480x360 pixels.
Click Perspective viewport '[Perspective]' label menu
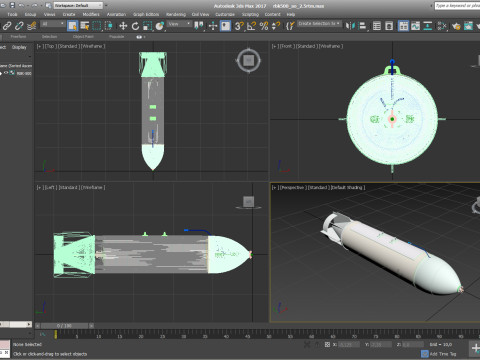click(292, 188)
